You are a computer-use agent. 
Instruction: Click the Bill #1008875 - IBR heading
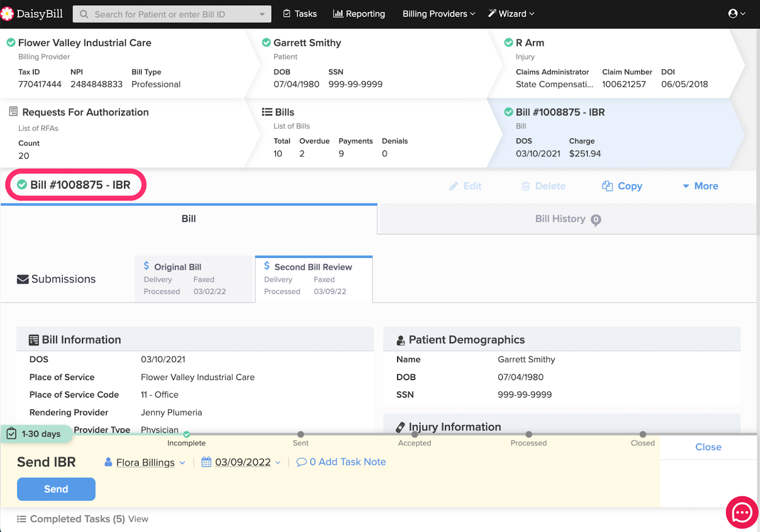click(x=80, y=185)
